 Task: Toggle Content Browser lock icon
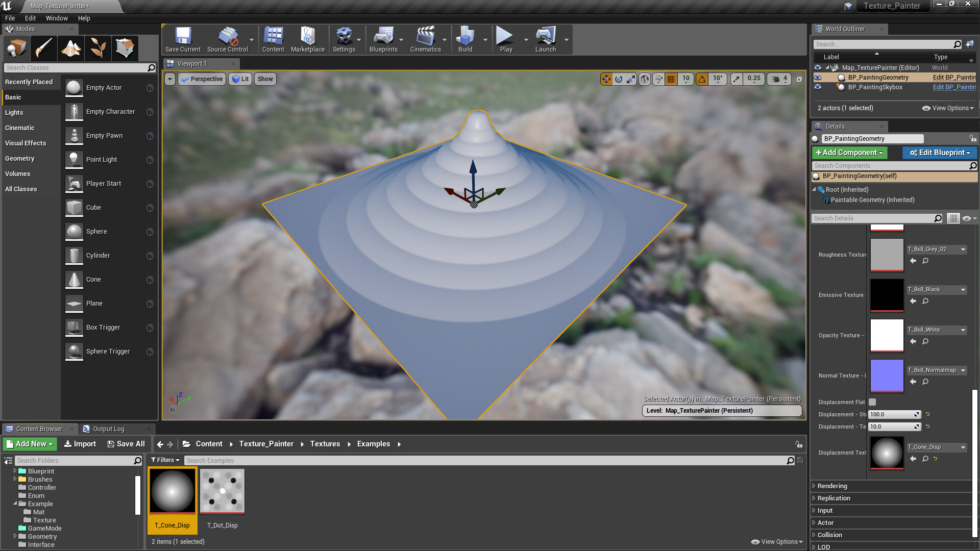799,444
